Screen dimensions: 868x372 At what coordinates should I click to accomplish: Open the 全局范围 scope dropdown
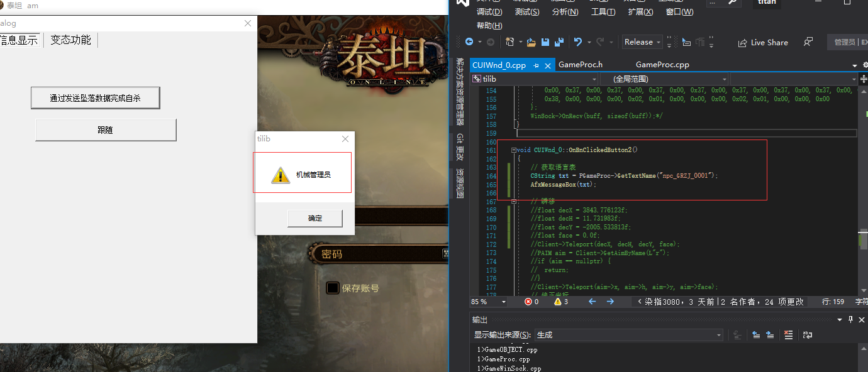(x=664, y=79)
